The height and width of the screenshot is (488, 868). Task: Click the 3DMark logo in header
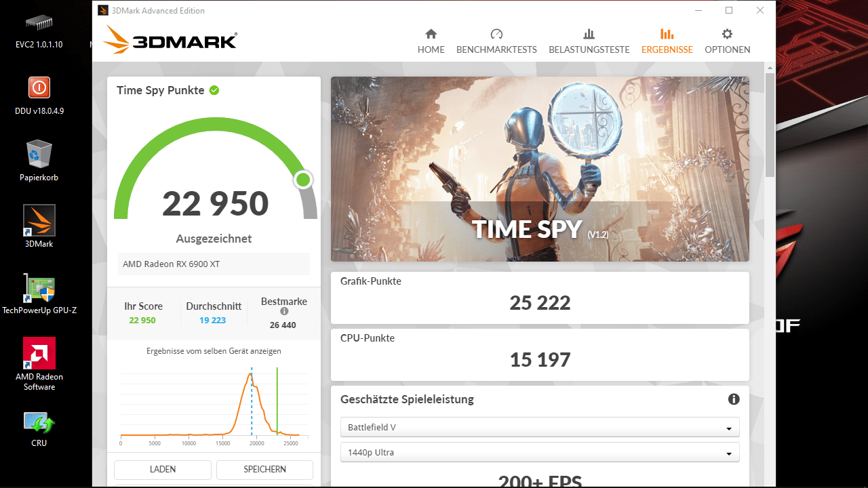(170, 41)
